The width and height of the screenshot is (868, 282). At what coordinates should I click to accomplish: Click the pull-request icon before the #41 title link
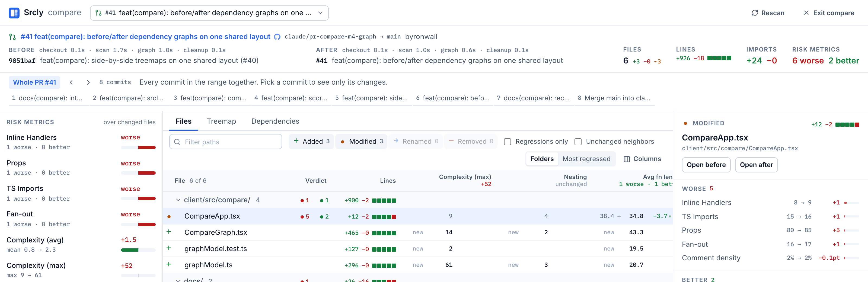click(12, 37)
